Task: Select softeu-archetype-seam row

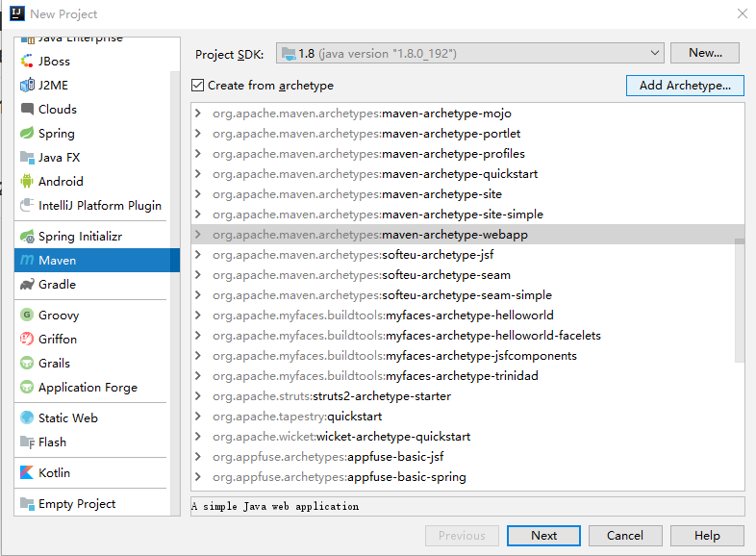Action: point(467,275)
